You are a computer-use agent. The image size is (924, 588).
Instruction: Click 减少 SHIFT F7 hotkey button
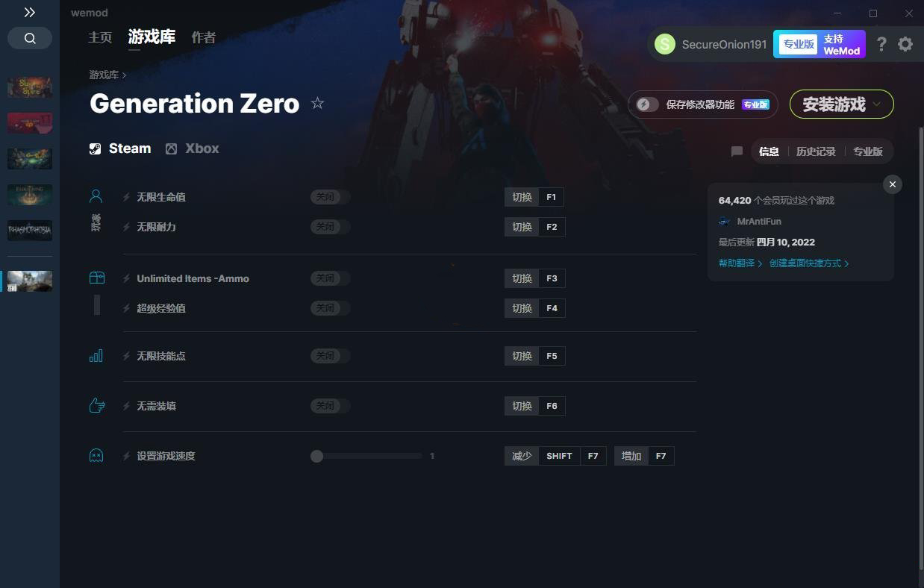(x=555, y=456)
